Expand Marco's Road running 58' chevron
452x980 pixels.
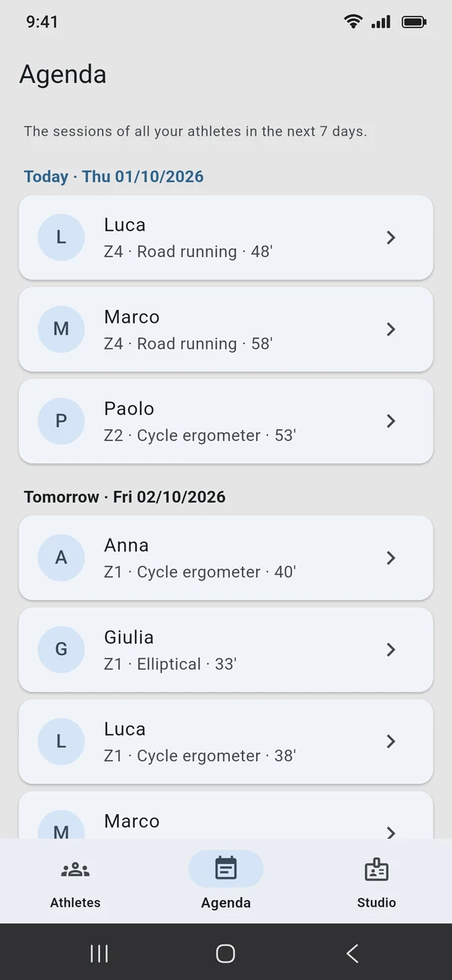coord(391,329)
